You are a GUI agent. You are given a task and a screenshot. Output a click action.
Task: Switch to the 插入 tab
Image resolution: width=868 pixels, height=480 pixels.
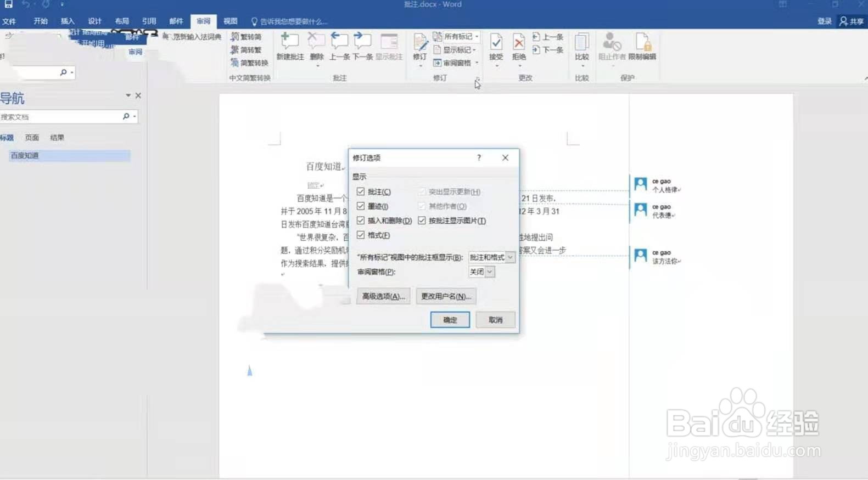point(68,21)
